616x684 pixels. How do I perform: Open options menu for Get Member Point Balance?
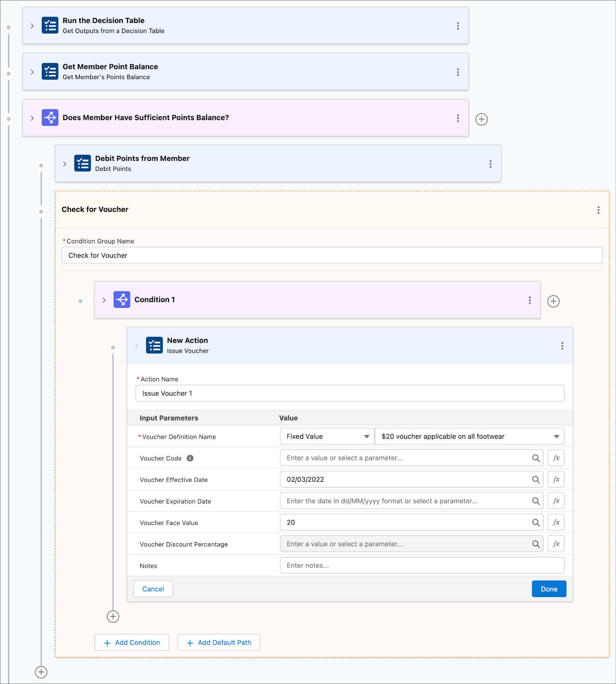coord(458,72)
